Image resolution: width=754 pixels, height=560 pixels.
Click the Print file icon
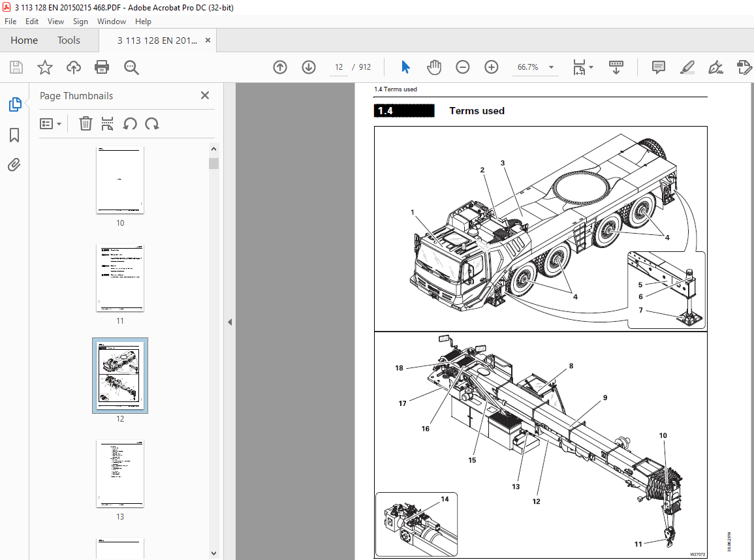(x=102, y=67)
